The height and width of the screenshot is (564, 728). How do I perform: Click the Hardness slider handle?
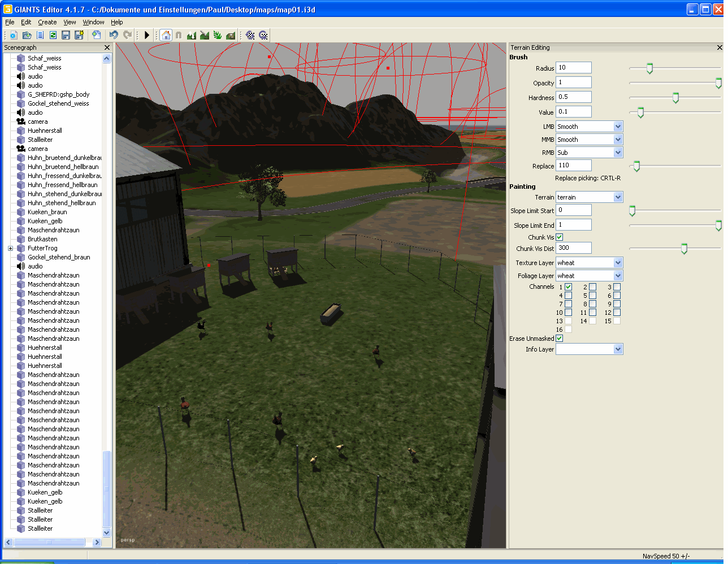tap(675, 98)
